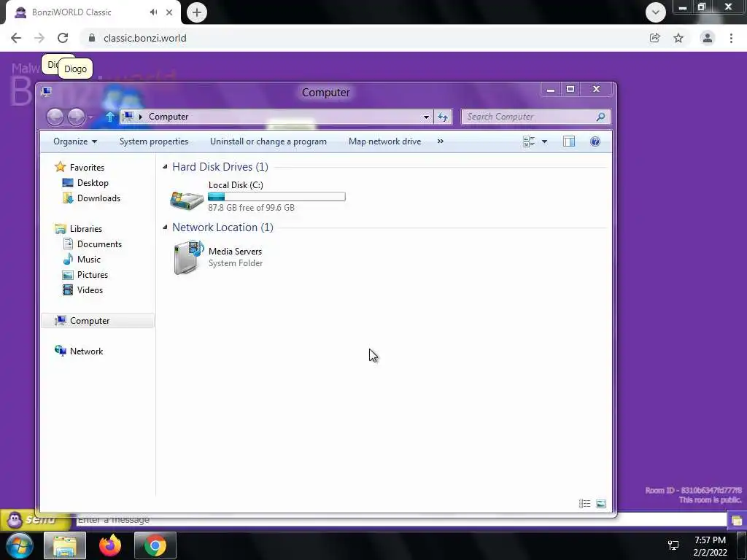Show the preview pane icon
Viewport: 747px width, 560px height.
[569, 141]
